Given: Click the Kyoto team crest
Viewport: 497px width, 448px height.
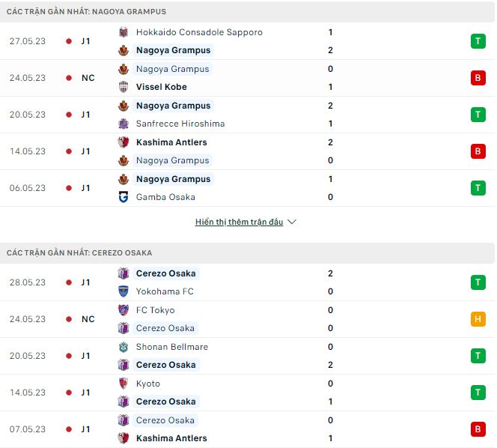Looking at the screenshot, I should click(x=124, y=384).
